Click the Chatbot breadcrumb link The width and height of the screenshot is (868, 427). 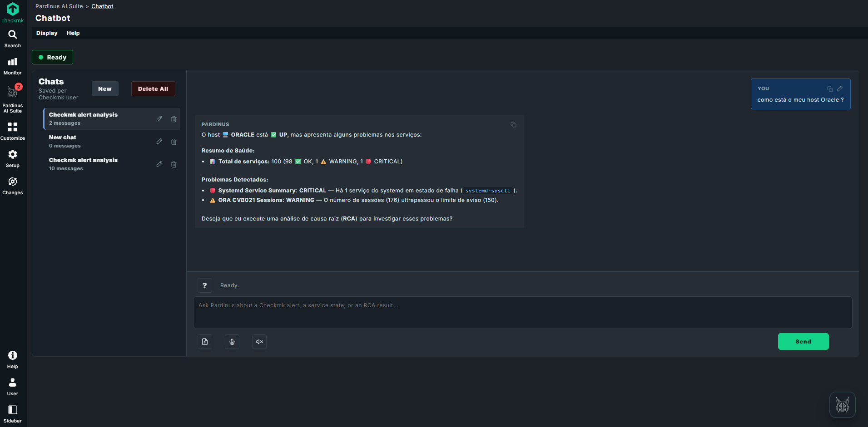click(102, 6)
